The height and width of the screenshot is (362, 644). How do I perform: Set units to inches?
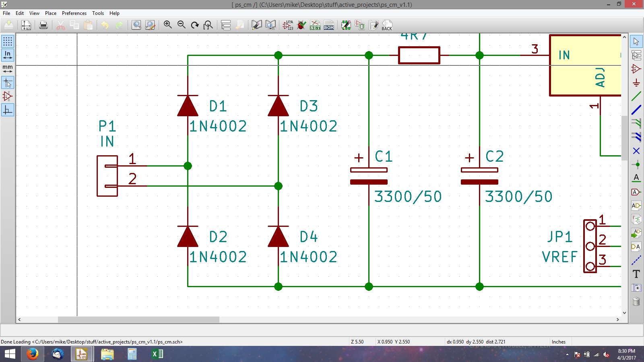pyautogui.click(x=8, y=55)
